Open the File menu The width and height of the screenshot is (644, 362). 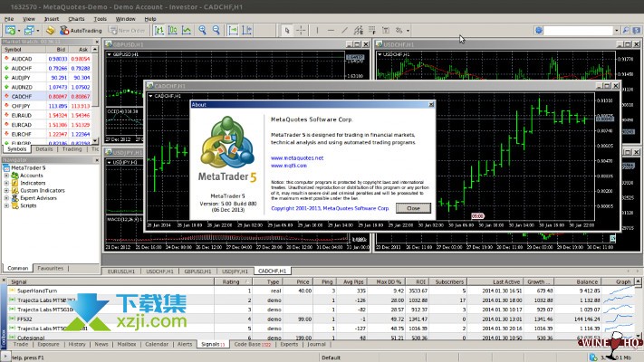click(x=9, y=19)
